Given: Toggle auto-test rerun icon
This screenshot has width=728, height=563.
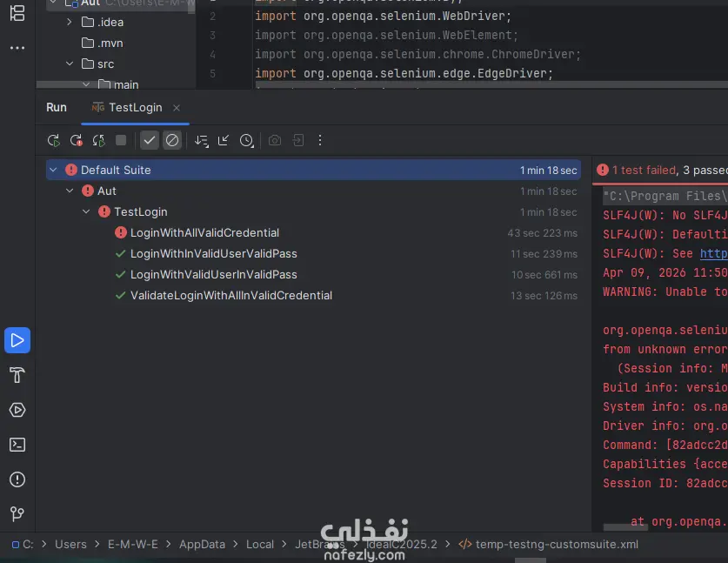Looking at the screenshot, I should point(98,140).
